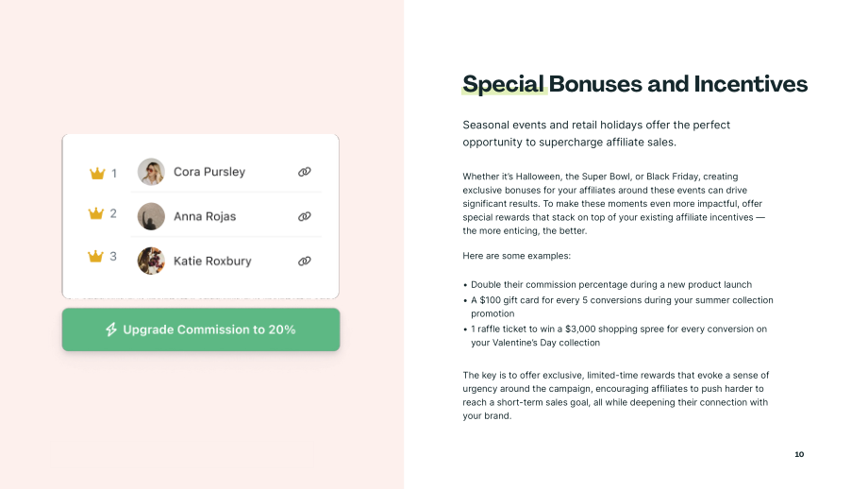This screenshot has width=868, height=489.
Task: Click the double commission percentage bullet
Action: (608, 285)
